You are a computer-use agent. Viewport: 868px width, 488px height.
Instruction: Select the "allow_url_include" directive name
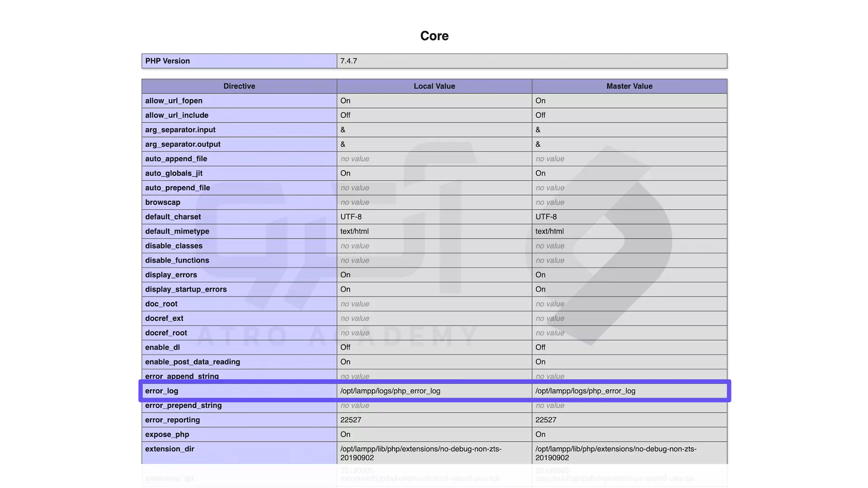pos(177,115)
